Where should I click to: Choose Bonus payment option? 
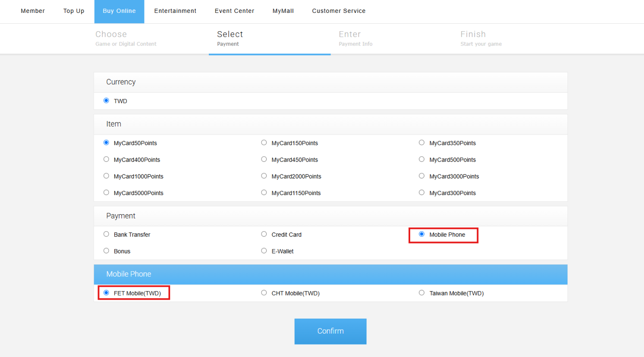point(106,251)
